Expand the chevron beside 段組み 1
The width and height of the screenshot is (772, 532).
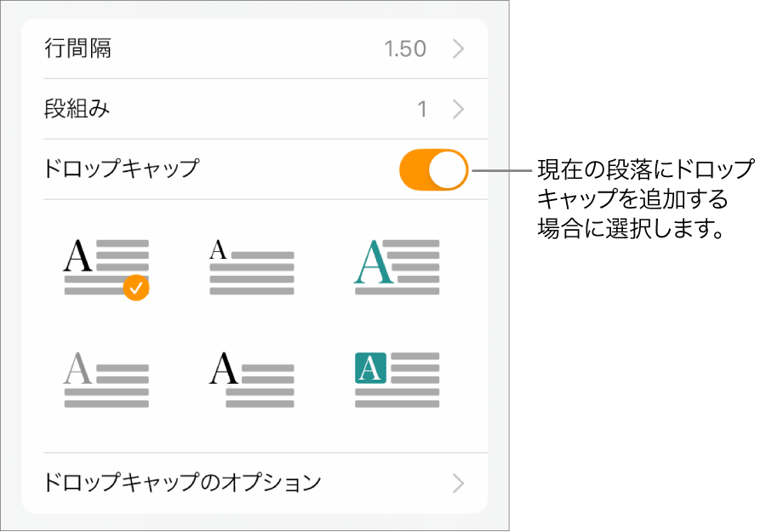tap(459, 109)
